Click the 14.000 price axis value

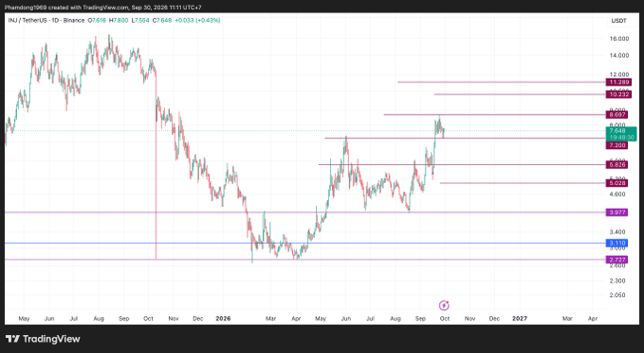point(619,55)
